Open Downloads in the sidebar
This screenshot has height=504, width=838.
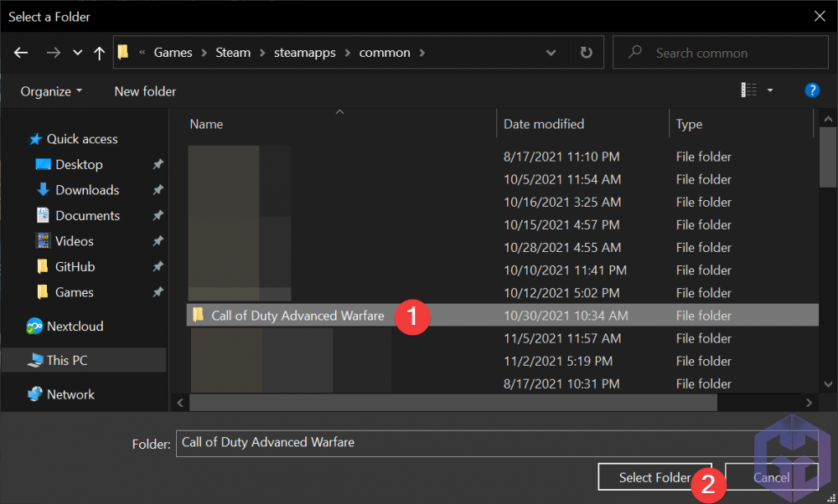[x=87, y=190]
